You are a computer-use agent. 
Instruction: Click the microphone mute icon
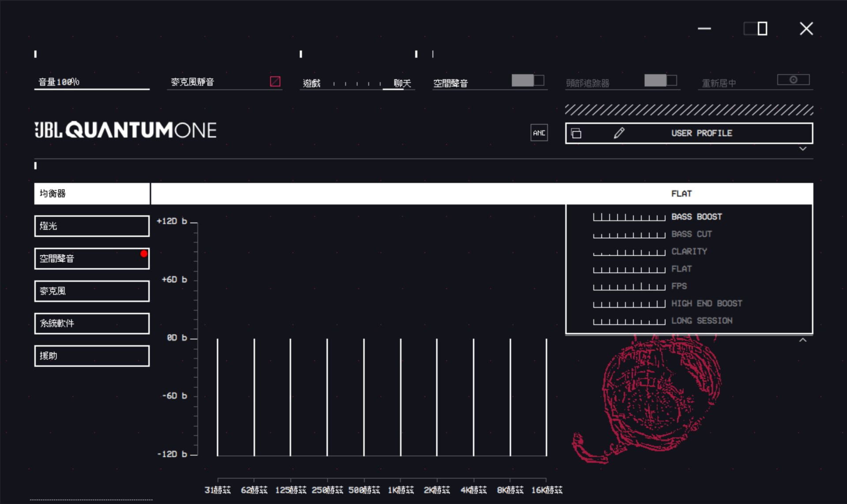point(275,82)
